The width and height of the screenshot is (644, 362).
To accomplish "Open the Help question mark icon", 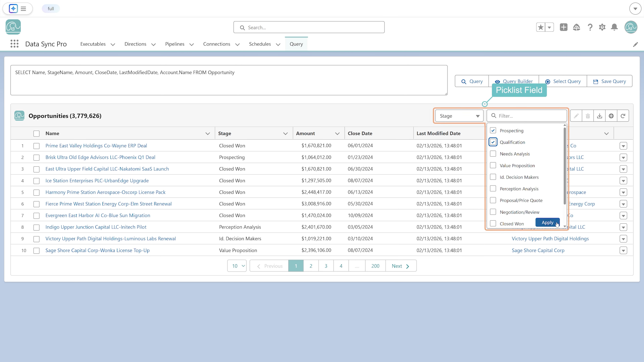I will pos(590,27).
